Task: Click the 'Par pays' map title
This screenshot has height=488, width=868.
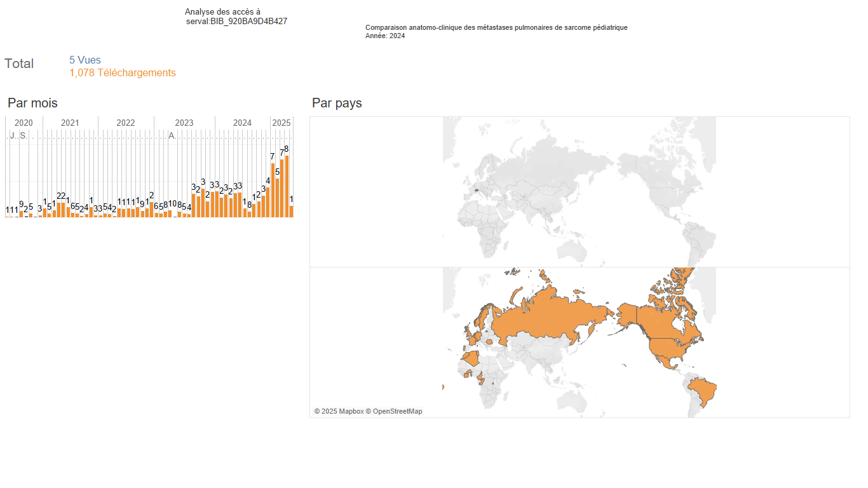Action: pyautogui.click(x=337, y=103)
